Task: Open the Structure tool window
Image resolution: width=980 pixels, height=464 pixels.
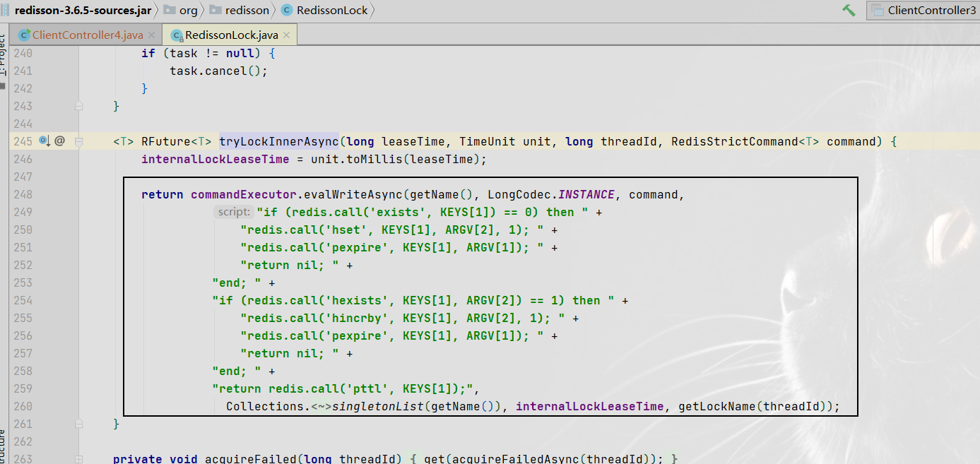Action: (x=4, y=445)
